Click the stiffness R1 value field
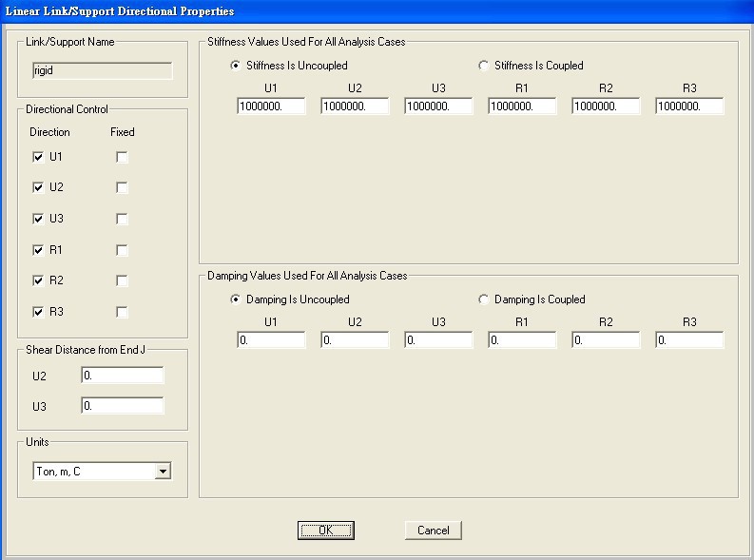This screenshot has width=754, height=560. (x=522, y=106)
